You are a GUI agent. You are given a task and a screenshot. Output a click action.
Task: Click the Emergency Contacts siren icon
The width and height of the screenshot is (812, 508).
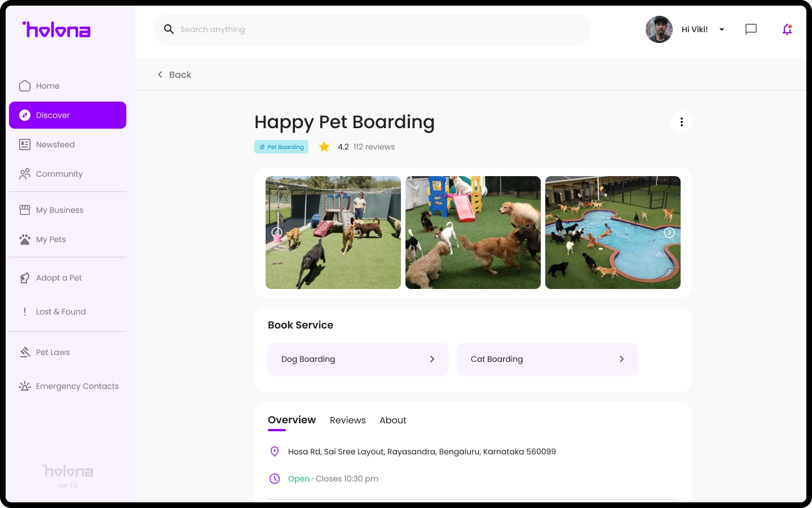coord(25,386)
